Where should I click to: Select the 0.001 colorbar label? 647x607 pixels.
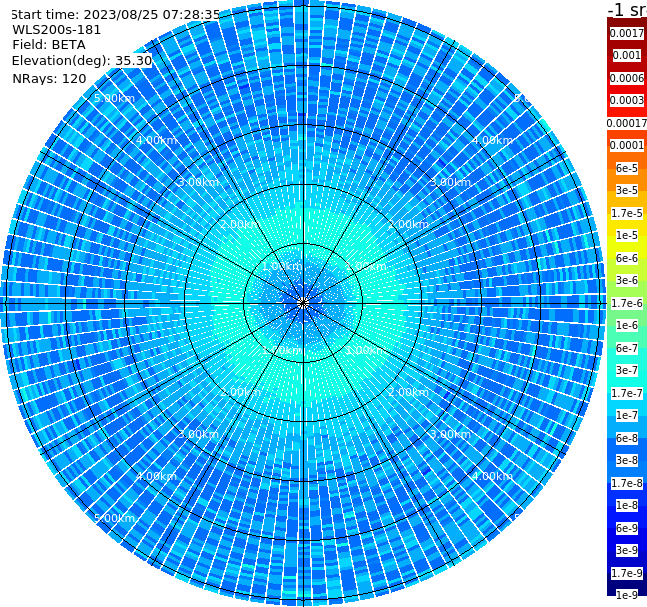coord(627,55)
